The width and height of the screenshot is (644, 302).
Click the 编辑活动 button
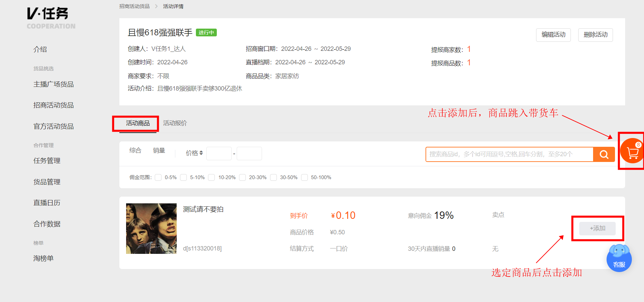click(553, 35)
